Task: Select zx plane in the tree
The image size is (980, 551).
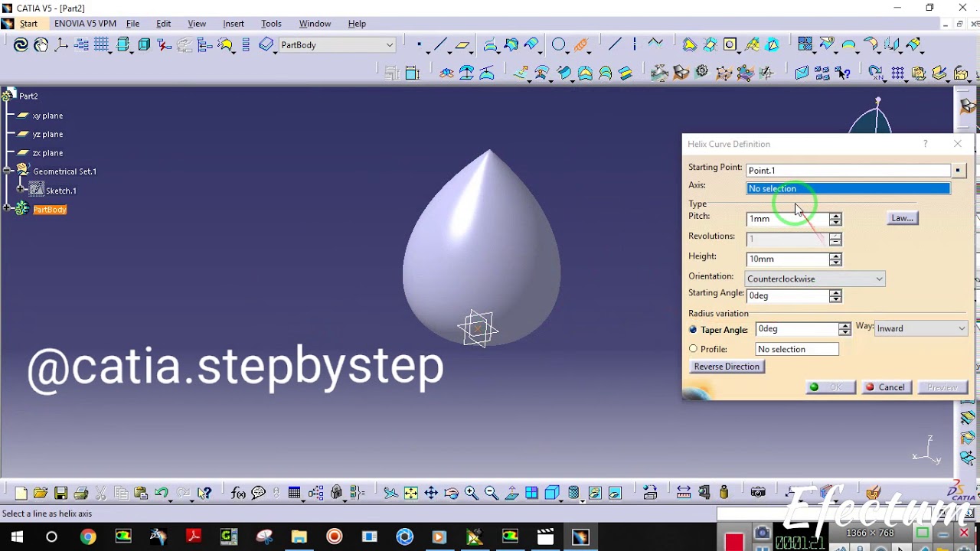Action: (47, 153)
